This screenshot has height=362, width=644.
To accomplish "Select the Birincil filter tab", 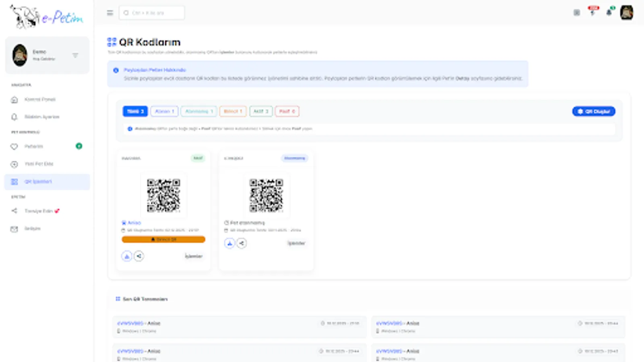I will 233,111.
